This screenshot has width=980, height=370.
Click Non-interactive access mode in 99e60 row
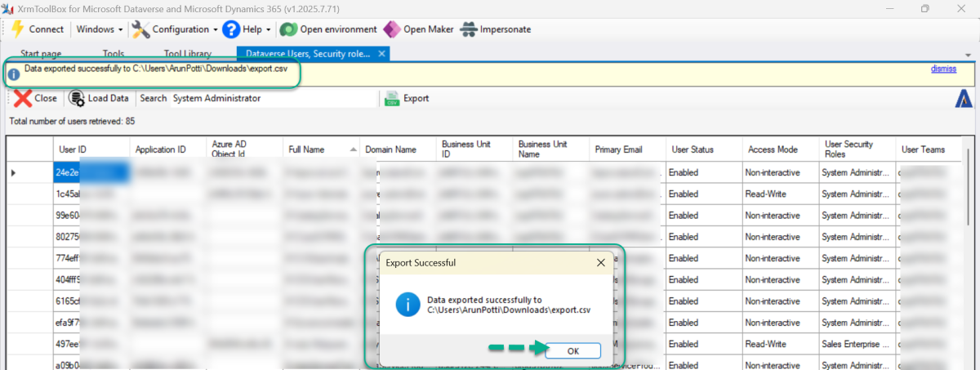[x=782, y=215]
